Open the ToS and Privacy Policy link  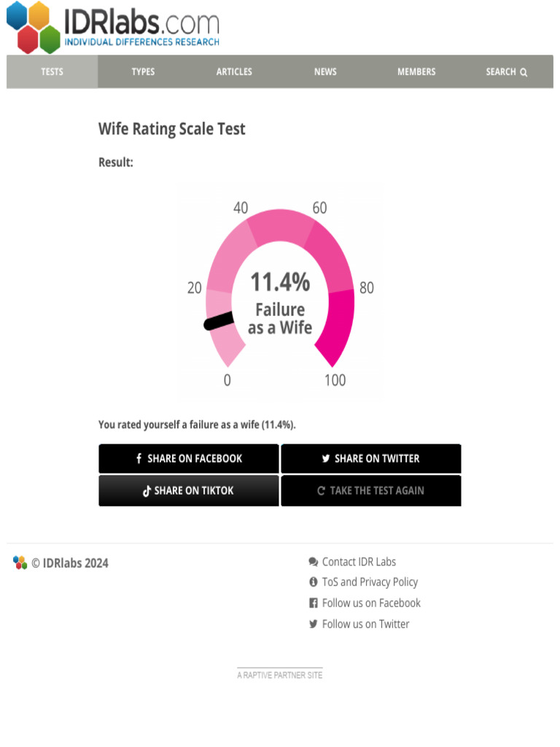click(x=370, y=582)
